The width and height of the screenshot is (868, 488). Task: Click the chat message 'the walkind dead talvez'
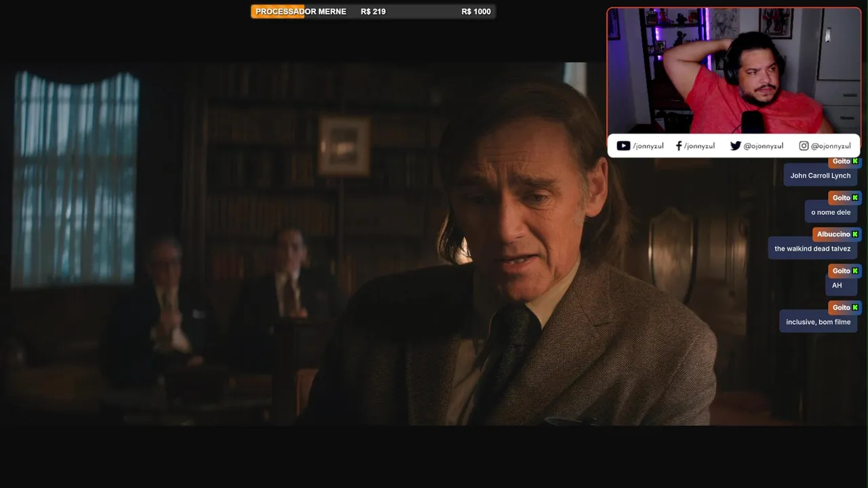tap(812, 249)
